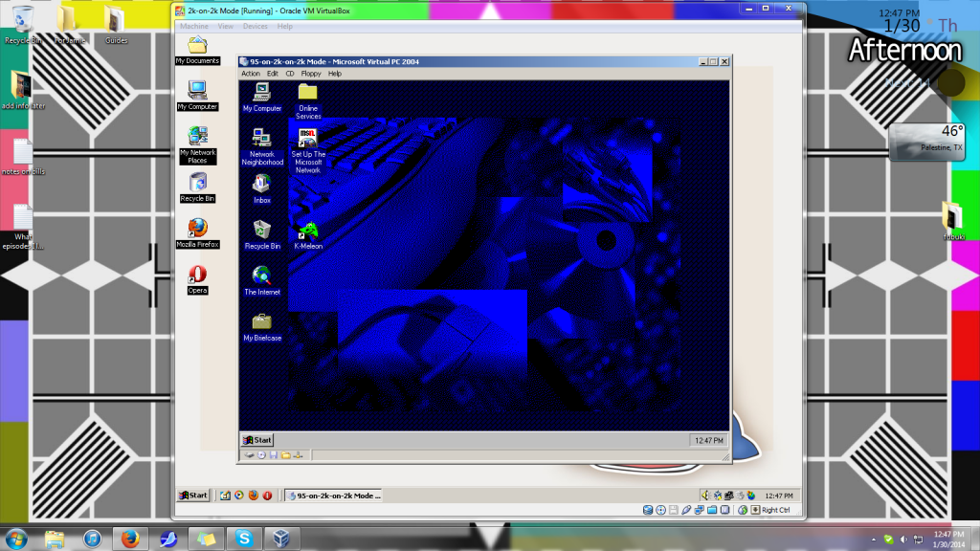Image resolution: width=980 pixels, height=551 pixels.
Task: Select the K-Meleon browser shortcut
Action: tap(307, 235)
